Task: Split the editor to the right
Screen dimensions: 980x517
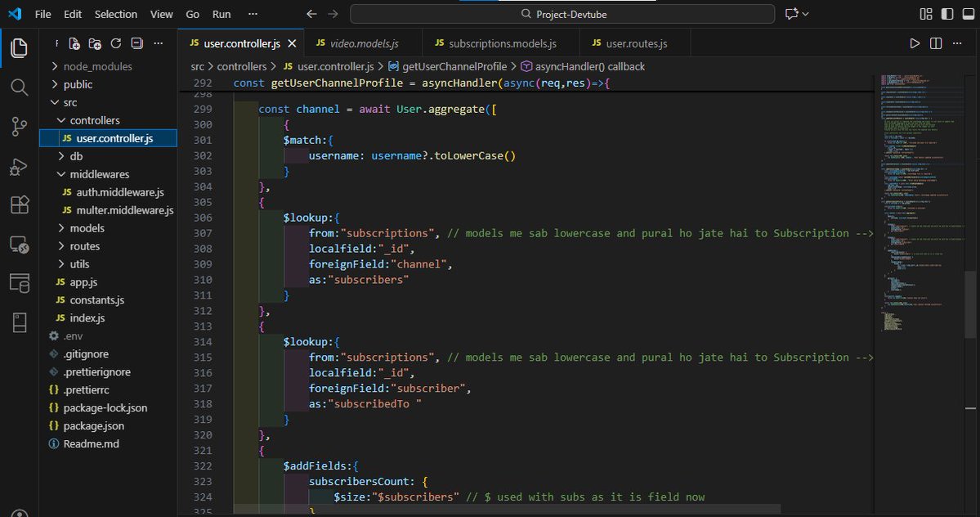Action: pyautogui.click(x=936, y=43)
